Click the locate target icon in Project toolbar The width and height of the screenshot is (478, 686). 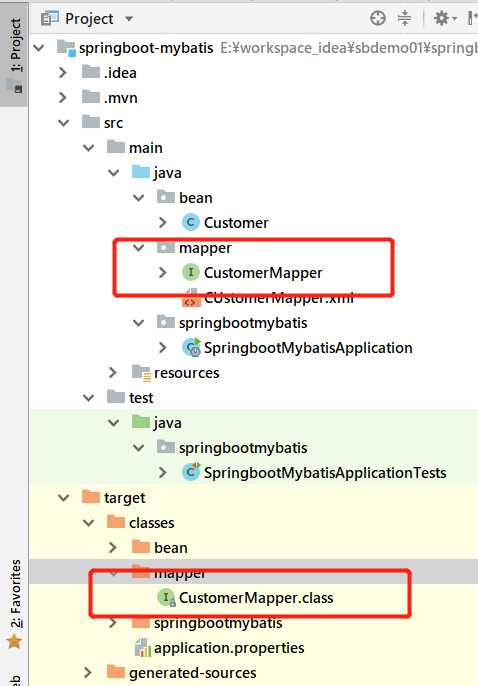pos(377,18)
